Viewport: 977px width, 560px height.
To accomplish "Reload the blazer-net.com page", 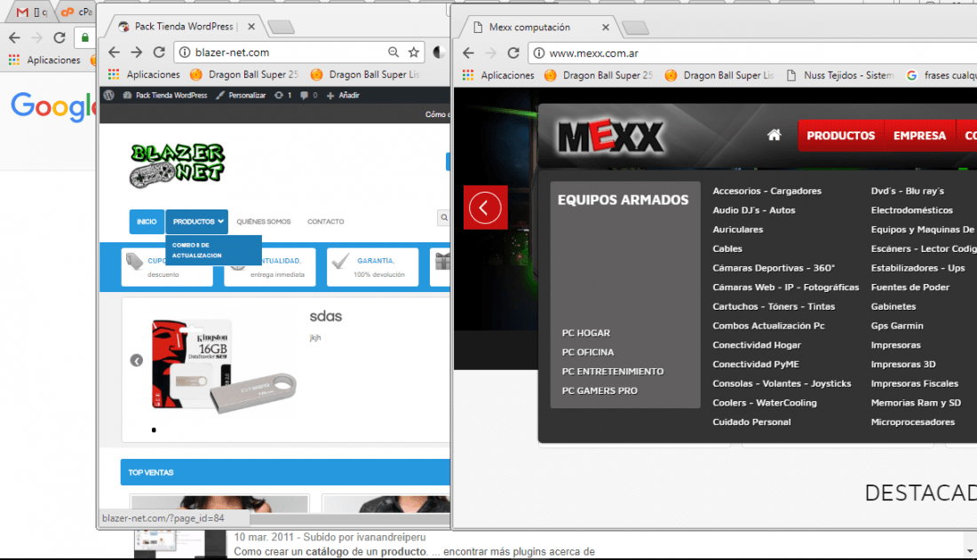I will tap(160, 52).
